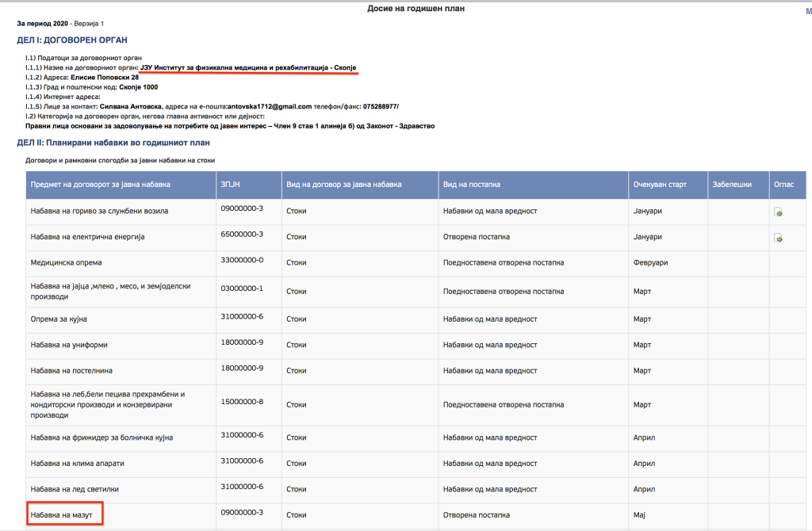Viewport: 812px width, 531px height.
Task: Click 'Стоки' in the постелнина row
Action: tap(297, 371)
